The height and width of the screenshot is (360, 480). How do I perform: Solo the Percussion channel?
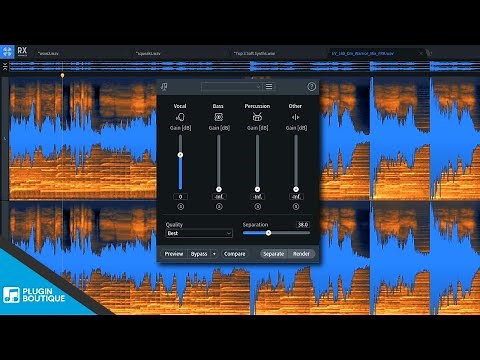pos(257,207)
